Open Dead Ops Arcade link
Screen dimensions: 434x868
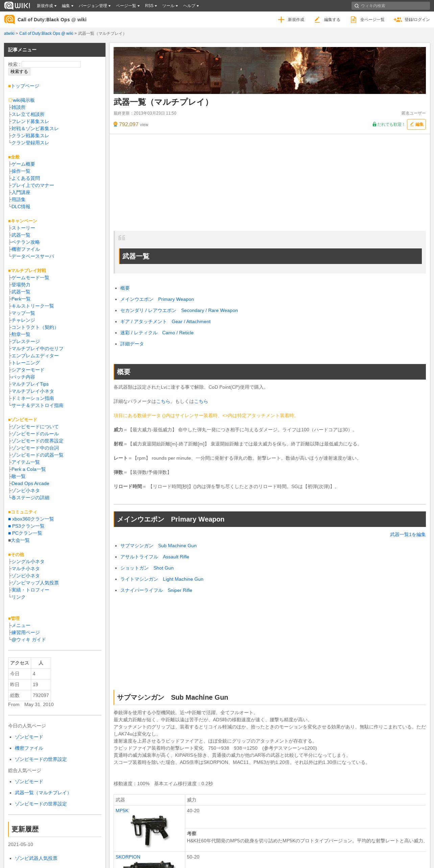30,483
